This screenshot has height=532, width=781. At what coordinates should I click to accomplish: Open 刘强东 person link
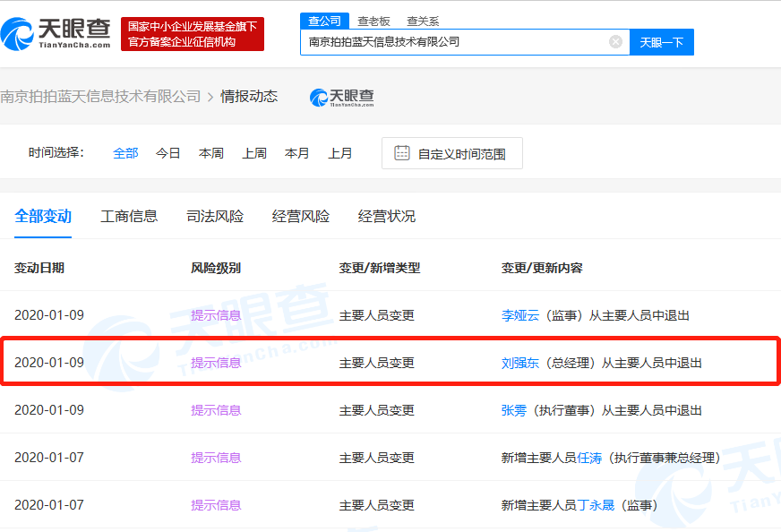[520, 363]
